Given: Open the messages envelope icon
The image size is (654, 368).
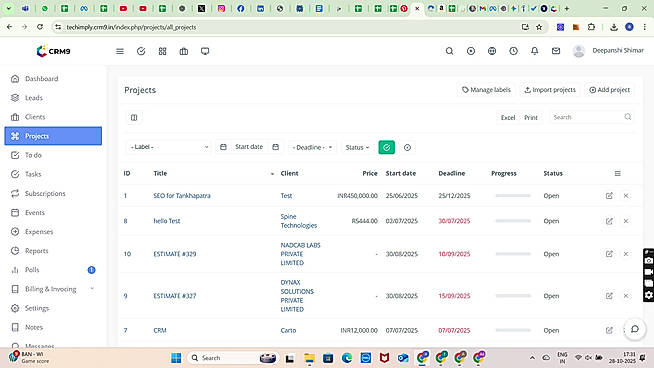Looking at the screenshot, I should tap(556, 51).
